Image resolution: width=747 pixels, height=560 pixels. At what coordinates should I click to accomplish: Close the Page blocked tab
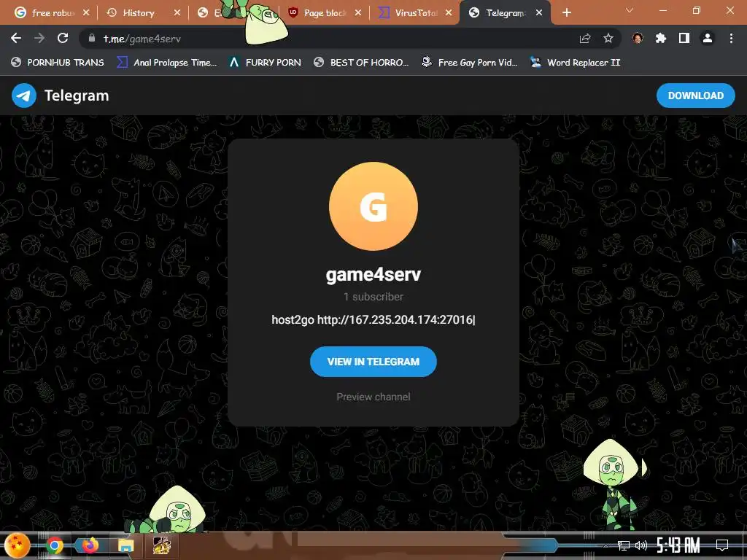[x=358, y=13]
